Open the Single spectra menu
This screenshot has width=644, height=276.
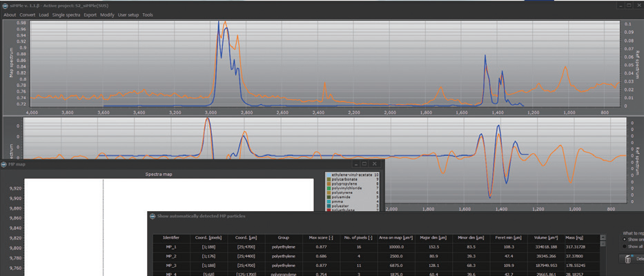66,14
